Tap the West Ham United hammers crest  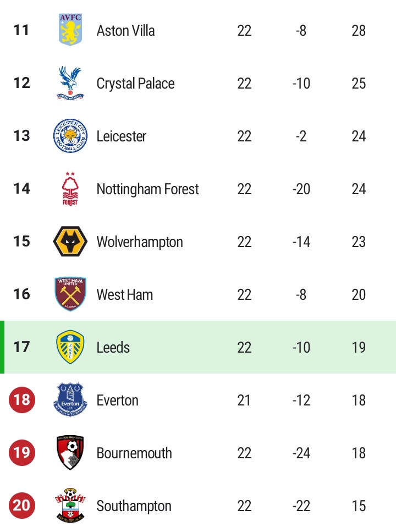[x=70, y=294]
